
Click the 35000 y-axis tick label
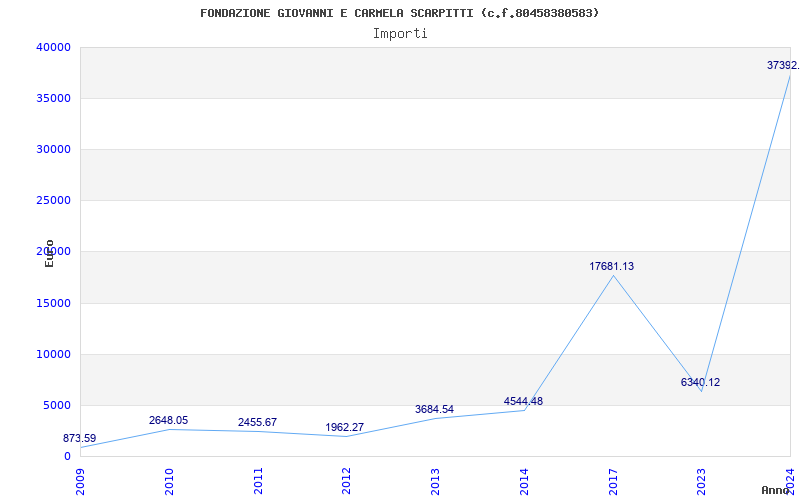pyautogui.click(x=53, y=98)
